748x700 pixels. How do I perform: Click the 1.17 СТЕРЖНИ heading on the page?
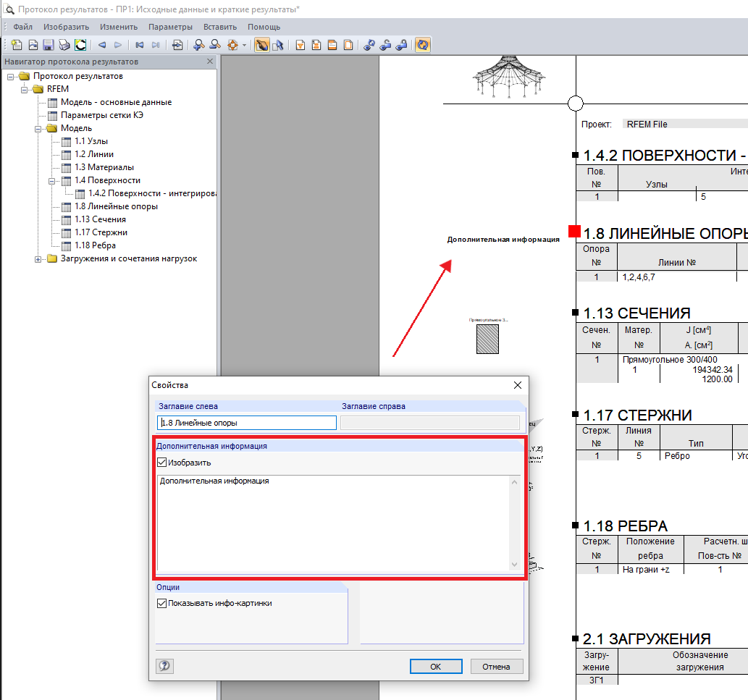(637, 416)
